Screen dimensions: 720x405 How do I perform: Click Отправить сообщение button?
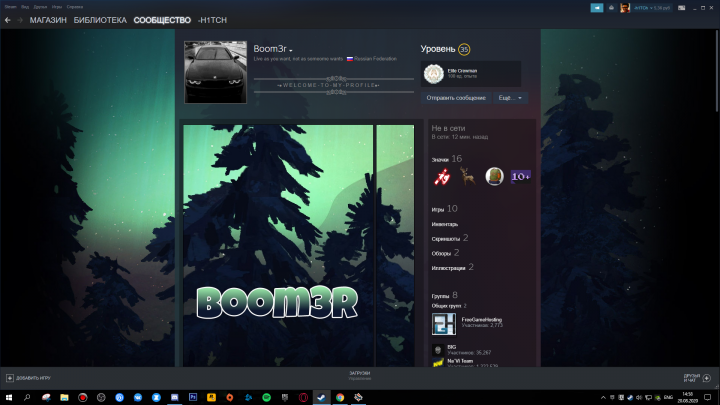click(x=456, y=98)
